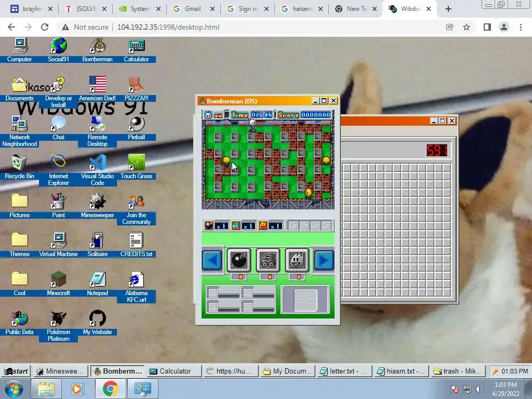Switch to trash taskbar item
Viewport: 532px width, 399px height.
(458, 371)
